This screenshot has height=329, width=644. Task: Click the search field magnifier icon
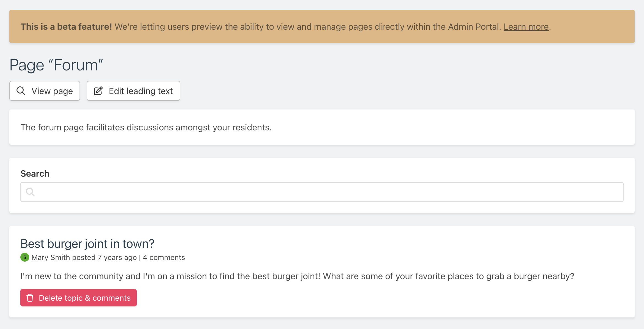tap(30, 192)
